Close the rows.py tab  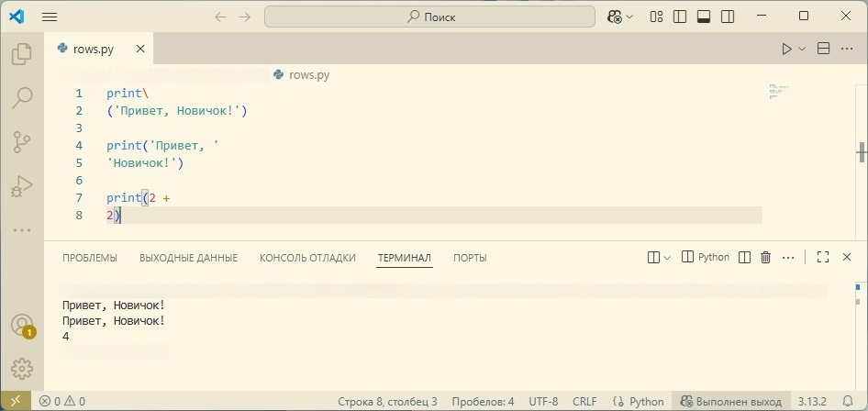tap(140, 49)
